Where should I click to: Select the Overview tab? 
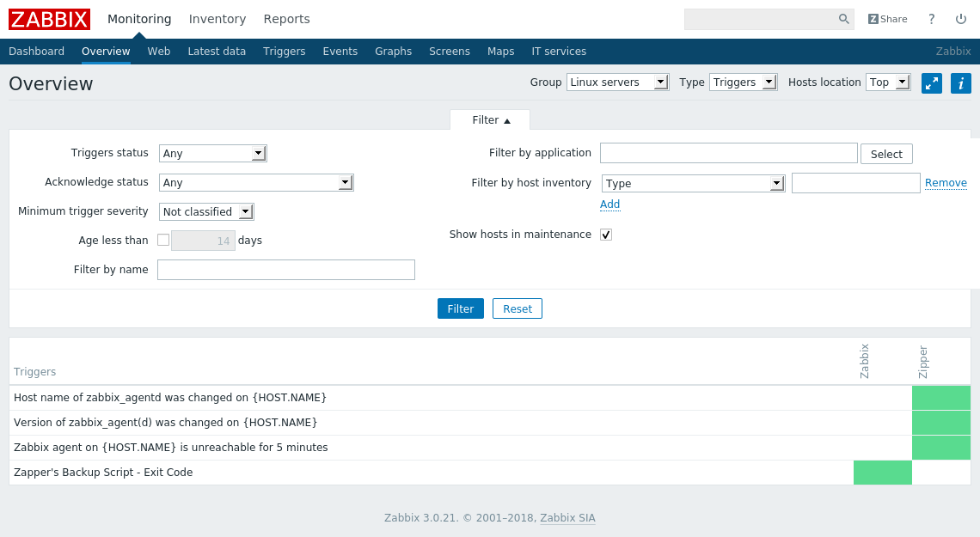(x=106, y=52)
